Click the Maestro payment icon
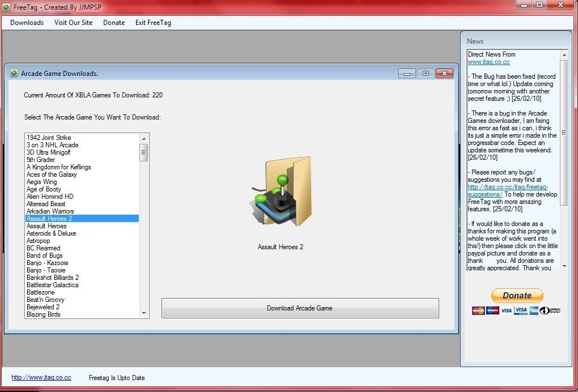 coord(492,310)
